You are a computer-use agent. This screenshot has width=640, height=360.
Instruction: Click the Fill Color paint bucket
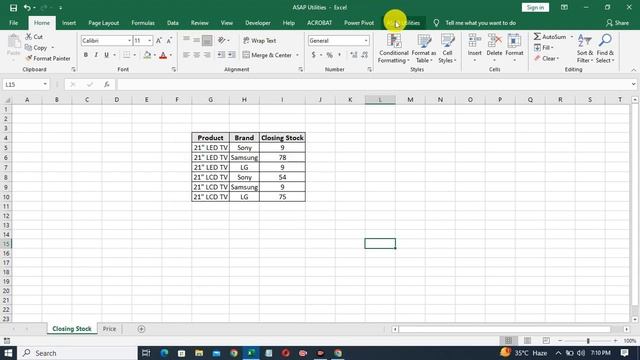click(147, 55)
